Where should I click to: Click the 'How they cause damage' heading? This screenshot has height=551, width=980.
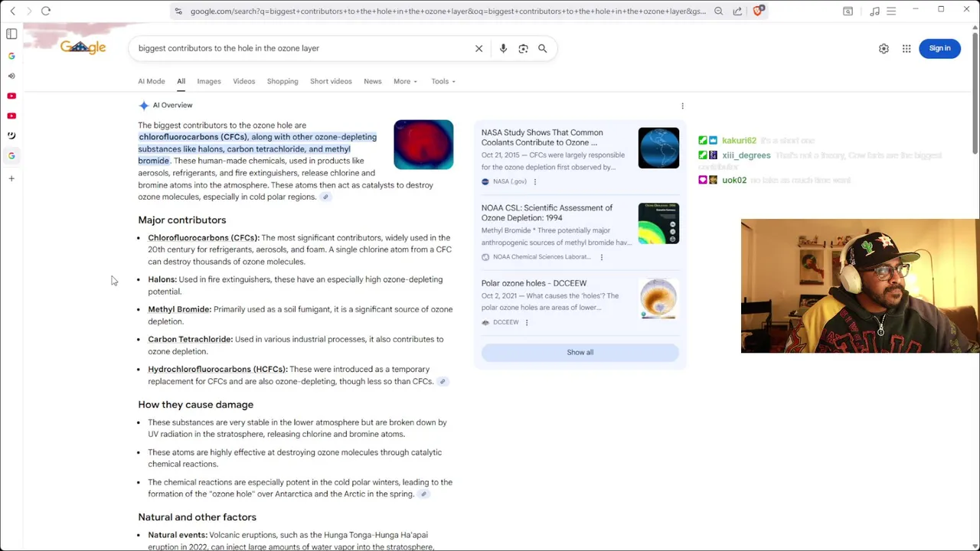[x=195, y=405]
